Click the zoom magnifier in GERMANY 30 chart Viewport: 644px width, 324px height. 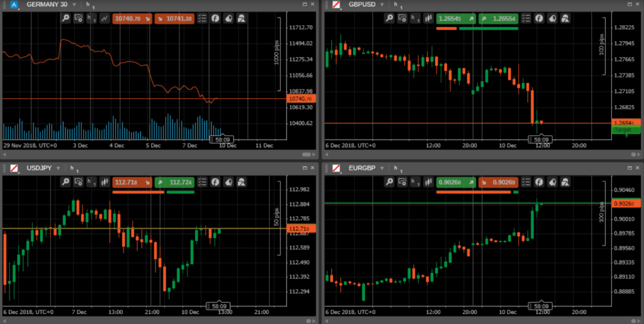[x=66, y=18]
